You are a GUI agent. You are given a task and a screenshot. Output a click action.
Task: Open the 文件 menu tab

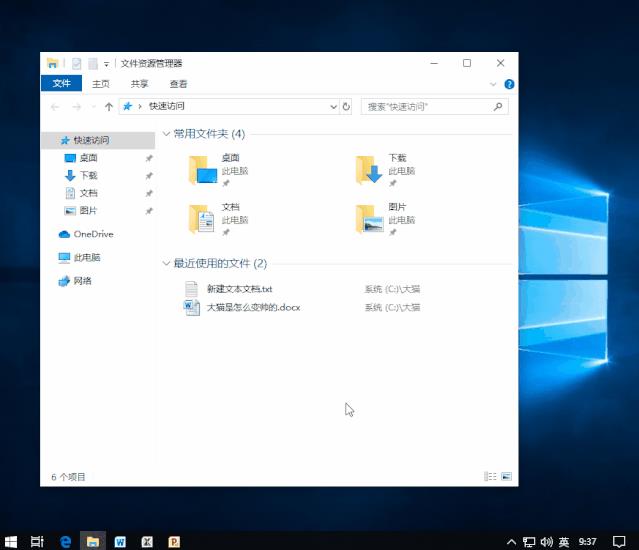point(62,84)
